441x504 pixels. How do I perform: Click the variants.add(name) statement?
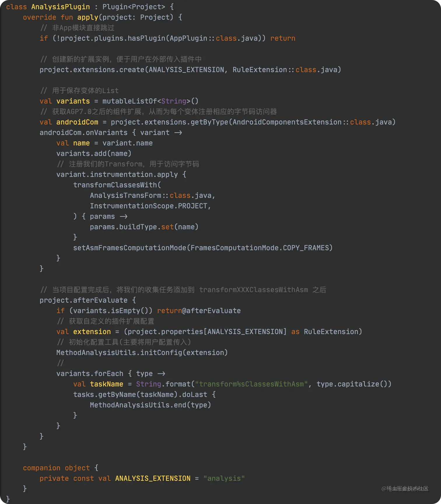tap(94, 154)
